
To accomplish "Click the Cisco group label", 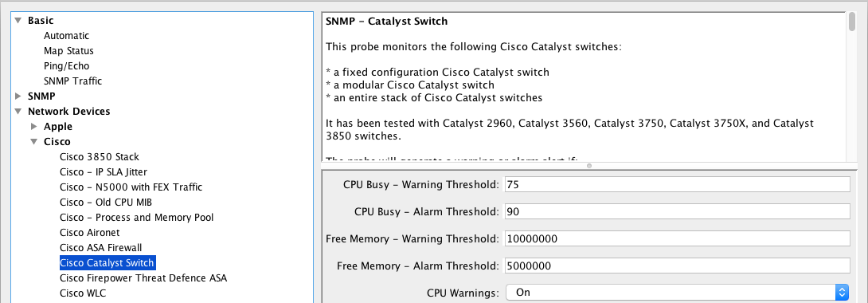I will click(57, 142).
